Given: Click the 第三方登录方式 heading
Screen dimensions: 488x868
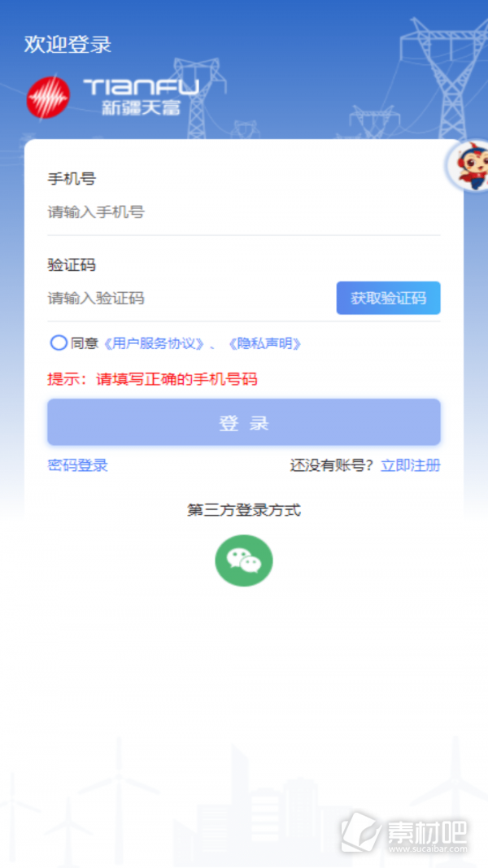Looking at the screenshot, I should tap(243, 510).
